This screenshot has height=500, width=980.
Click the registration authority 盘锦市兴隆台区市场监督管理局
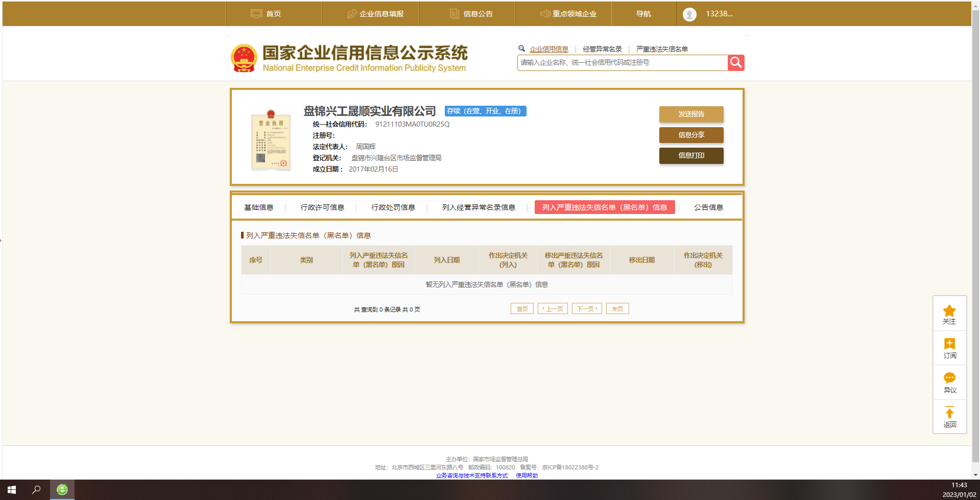click(x=396, y=158)
